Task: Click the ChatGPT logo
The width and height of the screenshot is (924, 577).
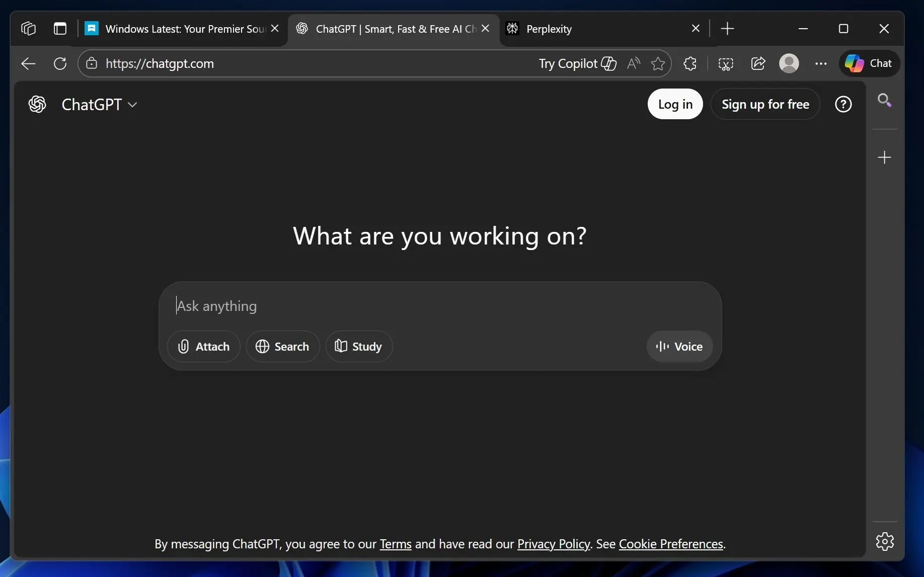Action: [37, 104]
